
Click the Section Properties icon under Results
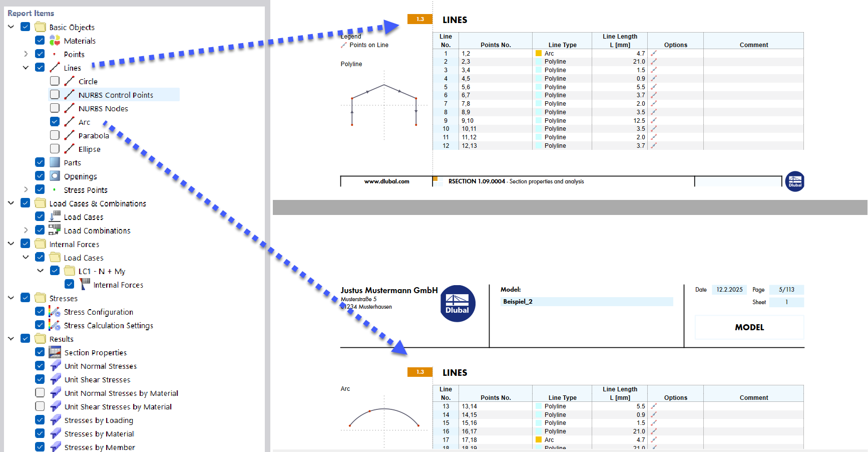click(54, 352)
